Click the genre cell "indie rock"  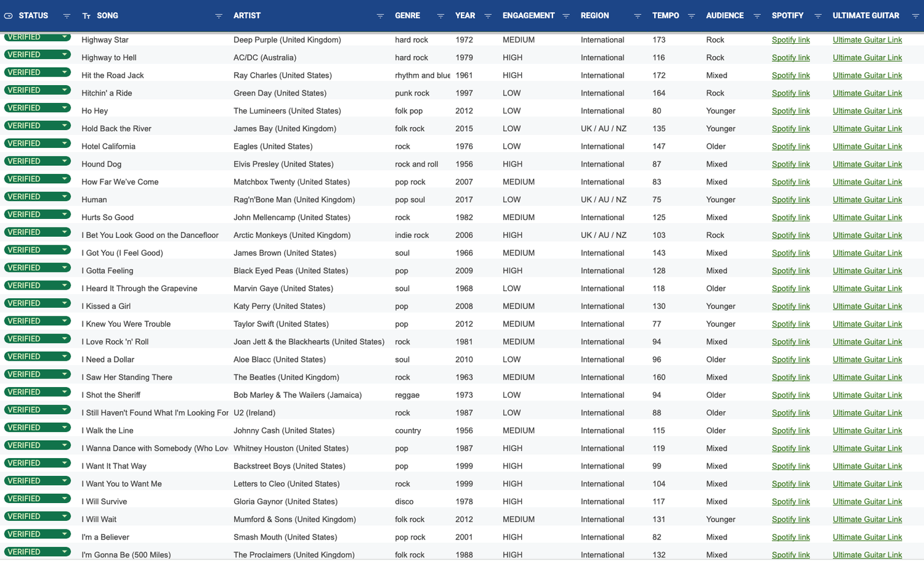tap(412, 235)
